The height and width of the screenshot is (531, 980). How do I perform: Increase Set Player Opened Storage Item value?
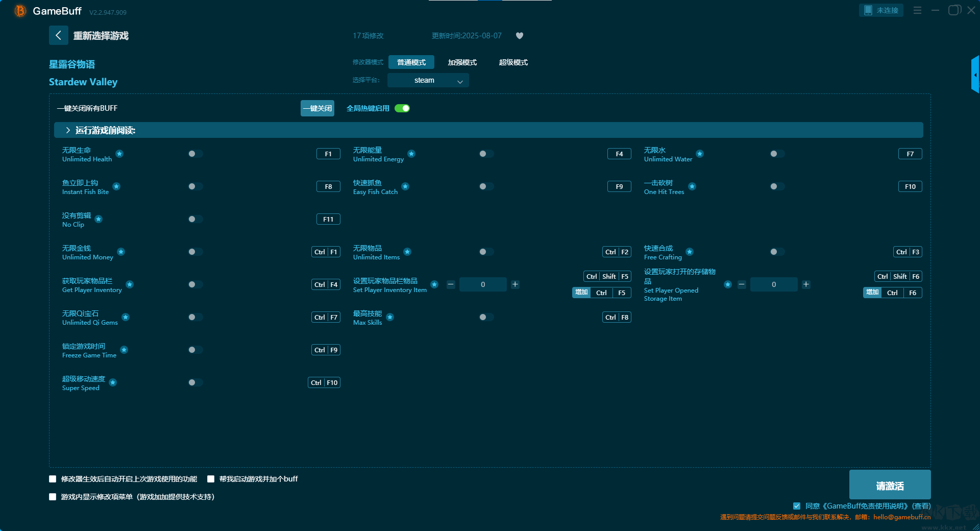[x=806, y=284]
